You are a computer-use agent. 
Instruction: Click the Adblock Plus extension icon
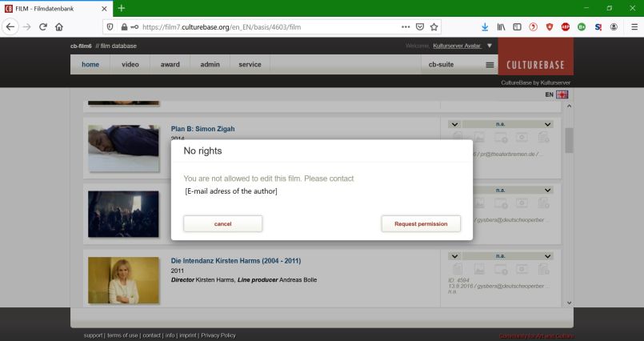[x=566, y=26]
